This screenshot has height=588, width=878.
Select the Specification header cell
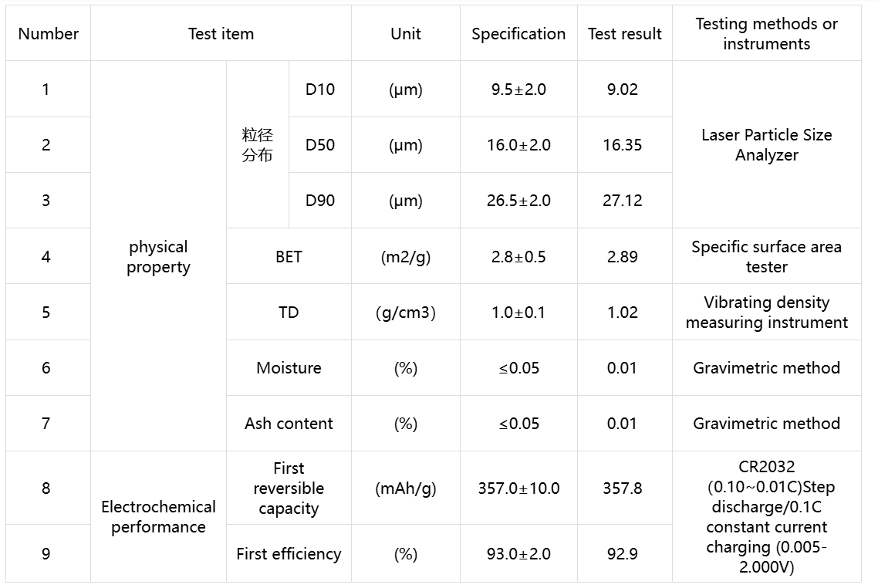[518, 34]
